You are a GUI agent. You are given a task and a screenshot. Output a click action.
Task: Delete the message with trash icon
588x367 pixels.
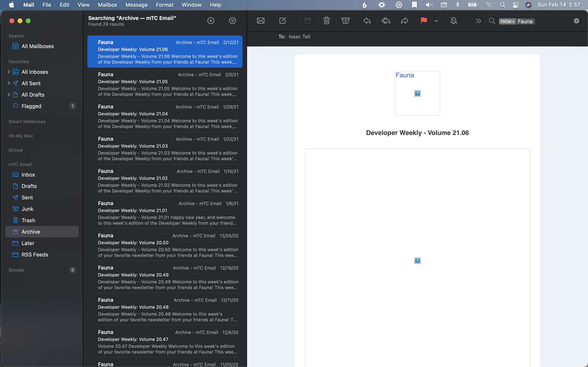click(x=326, y=21)
